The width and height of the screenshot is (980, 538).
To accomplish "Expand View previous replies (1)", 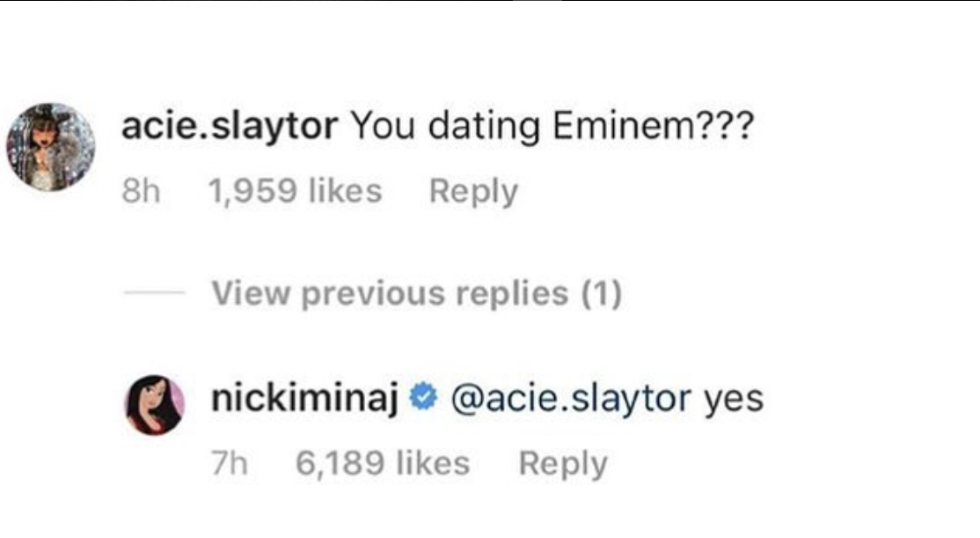I will [x=416, y=293].
